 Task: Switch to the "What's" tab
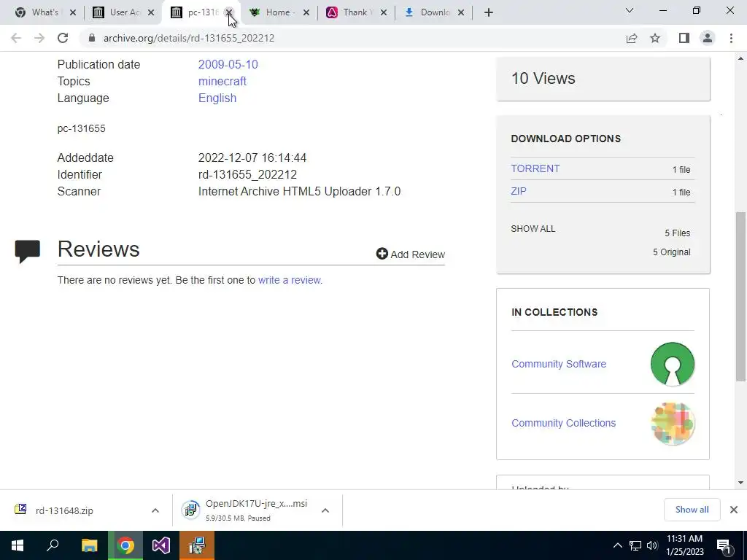point(44,12)
